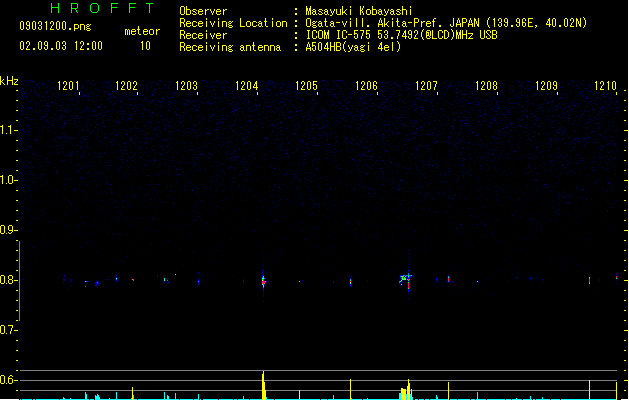
Task: Click the tallest yellow intensity bar after 1204
Action: click(x=264, y=385)
